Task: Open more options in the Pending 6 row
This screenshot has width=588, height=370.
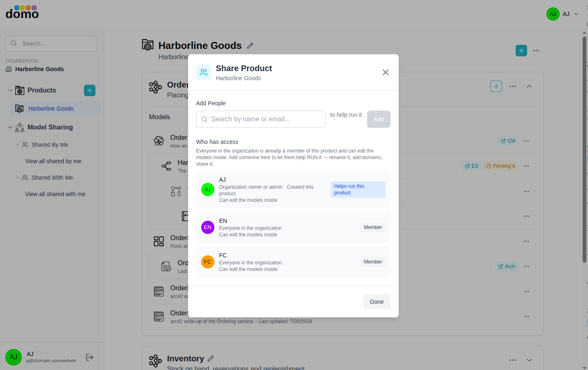Action: pos(527,166)
